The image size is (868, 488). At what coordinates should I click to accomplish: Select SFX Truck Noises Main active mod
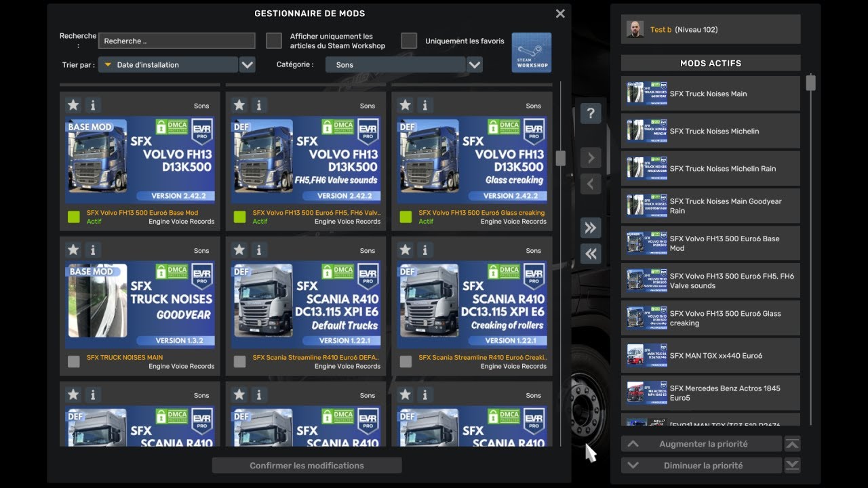tap(711, 94)
